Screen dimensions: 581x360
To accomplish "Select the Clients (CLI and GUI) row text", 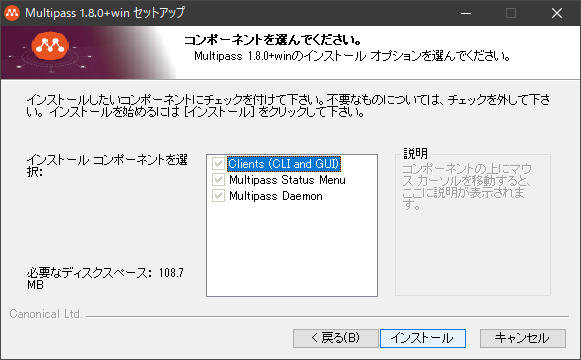I will click(284, 163).
